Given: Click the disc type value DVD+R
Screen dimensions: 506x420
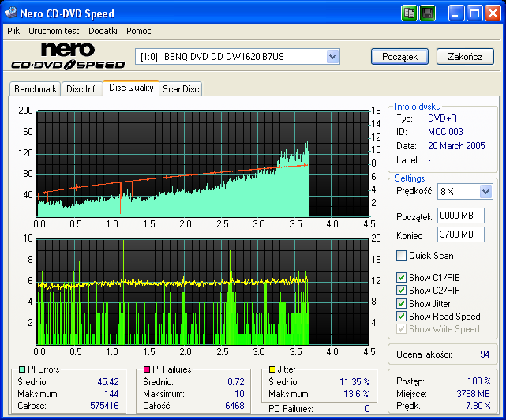Looking at the screenshot, I should (x=442, y=118).
